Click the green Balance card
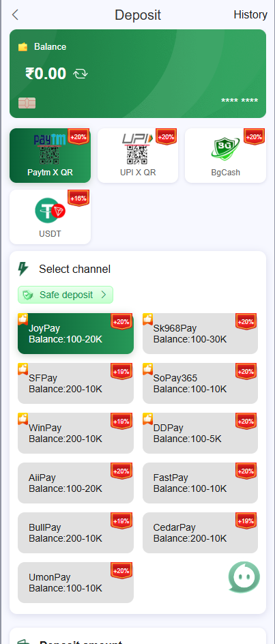Viewport: 275px width, 644px height. (138, 74)
